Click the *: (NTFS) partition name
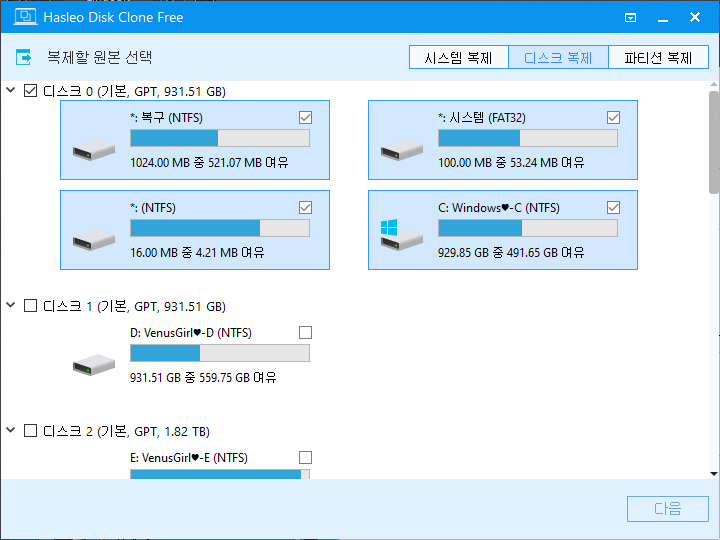Screen dimensions: 720x540 153,208
